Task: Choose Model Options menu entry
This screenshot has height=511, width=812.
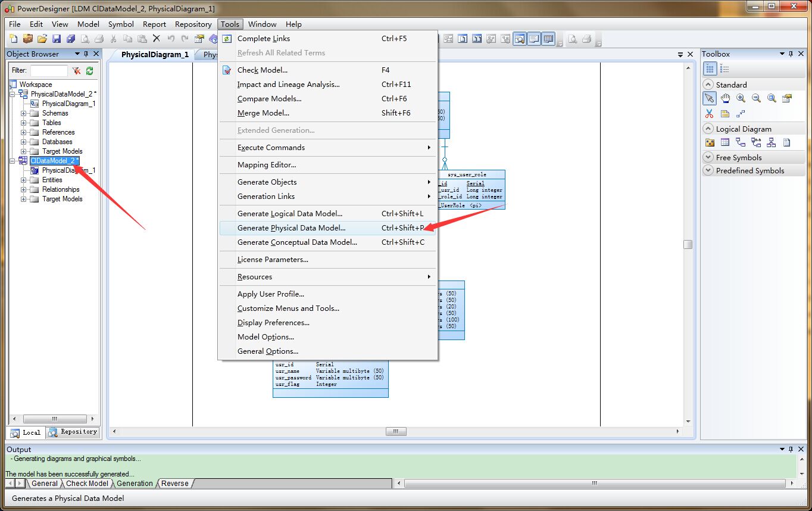Action: [327, 337]
